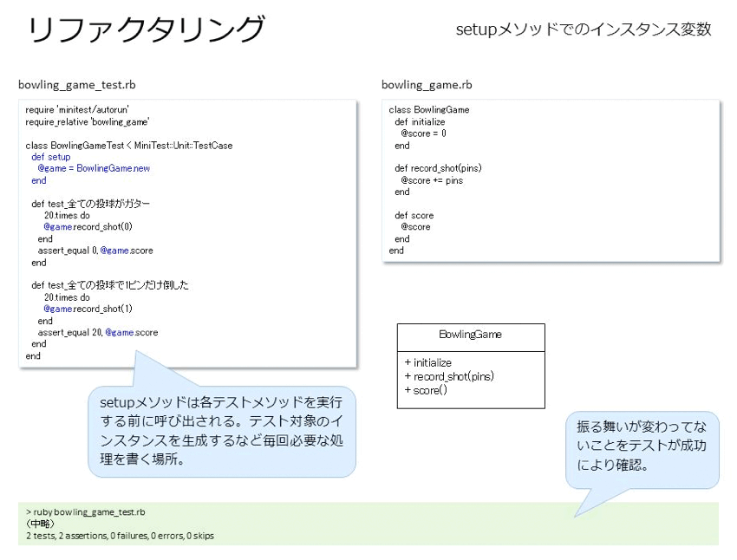Click the setupメソッドでのインスタンス変数 subtitle
The image size is (737, 560).
click(x=584, y=29)
